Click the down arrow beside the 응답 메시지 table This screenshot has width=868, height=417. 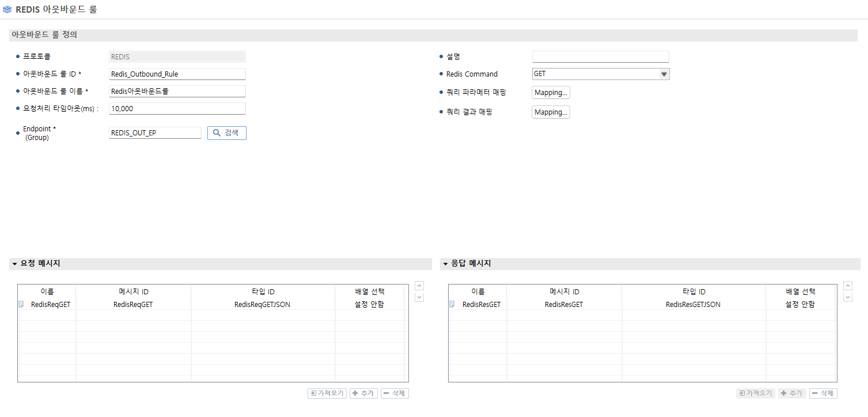847,297
